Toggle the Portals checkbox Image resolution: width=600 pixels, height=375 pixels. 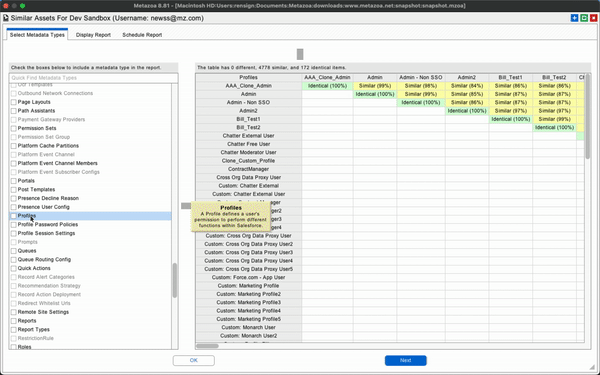14,181
